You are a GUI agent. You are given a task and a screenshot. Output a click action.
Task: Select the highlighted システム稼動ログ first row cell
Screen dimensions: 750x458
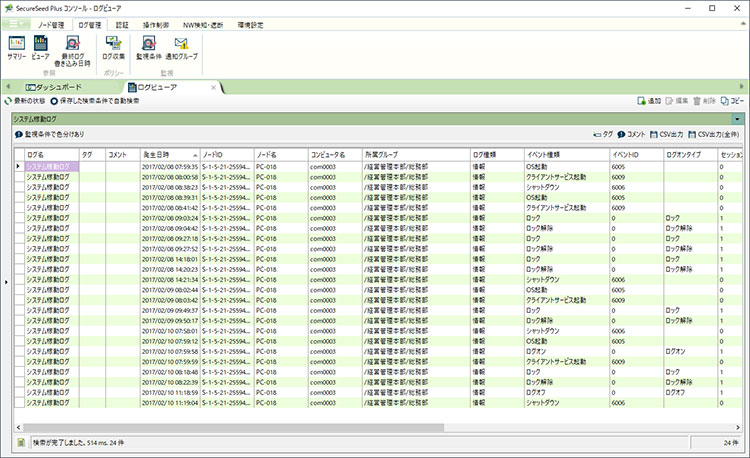(52, 167)
